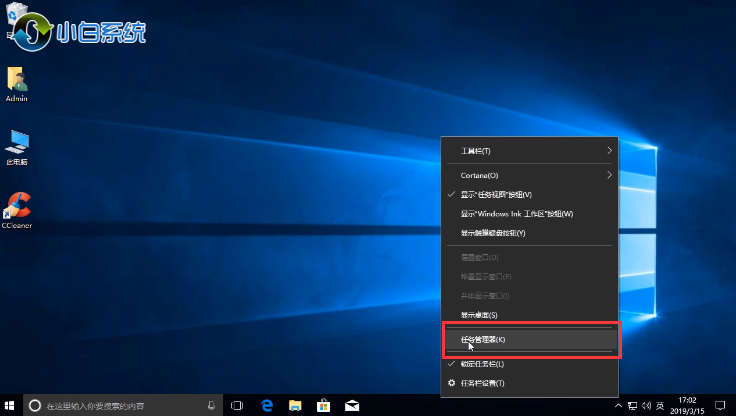
Task: Click the Windows Start button
Action: pyautogui.click(x=11, y=405)
